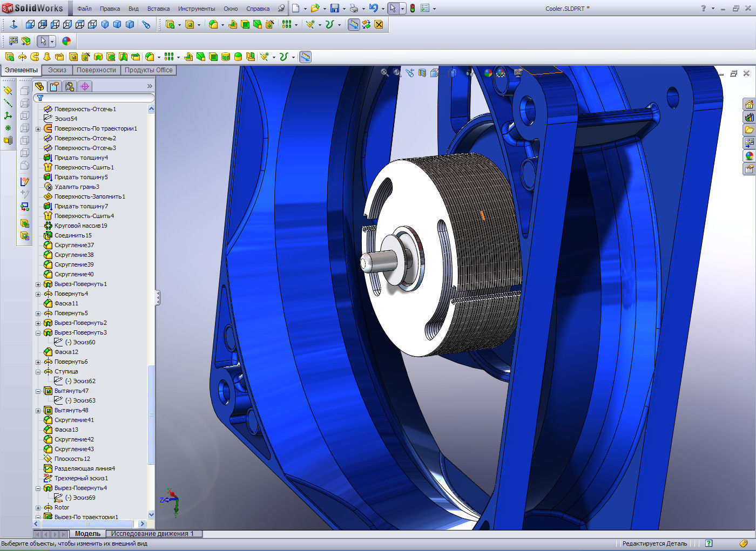Select Разделяющая линия4 feature

pos(85,468)
